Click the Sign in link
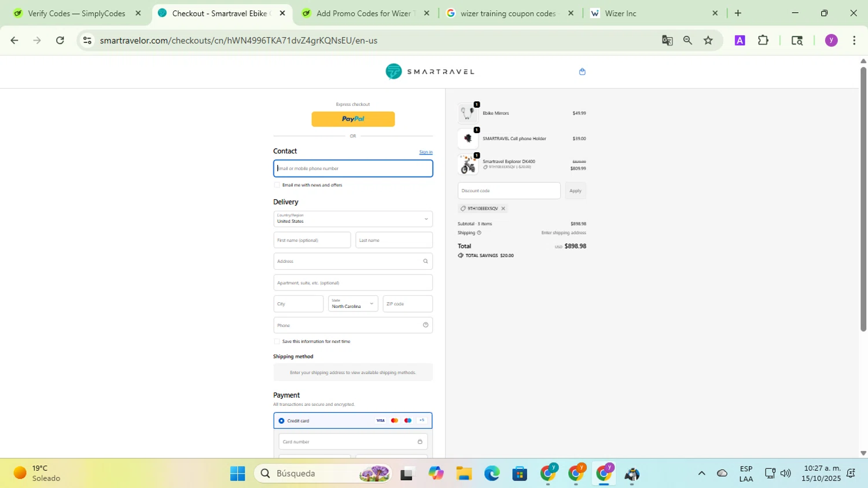Screen dimensions: 868x488 (x=426, y=152)
